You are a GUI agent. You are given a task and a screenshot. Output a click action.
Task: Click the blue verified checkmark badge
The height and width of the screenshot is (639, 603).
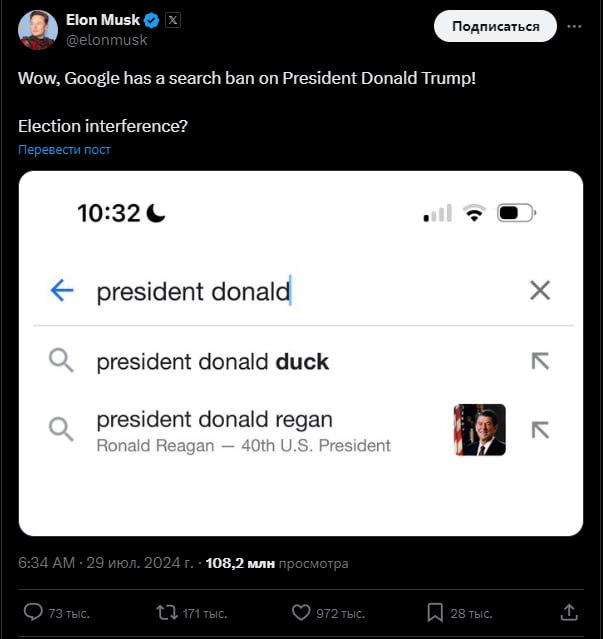[x=152, y=20]
